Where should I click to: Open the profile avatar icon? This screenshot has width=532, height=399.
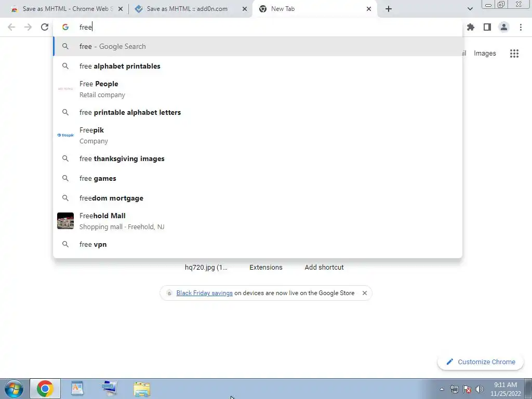click(504, 27)
